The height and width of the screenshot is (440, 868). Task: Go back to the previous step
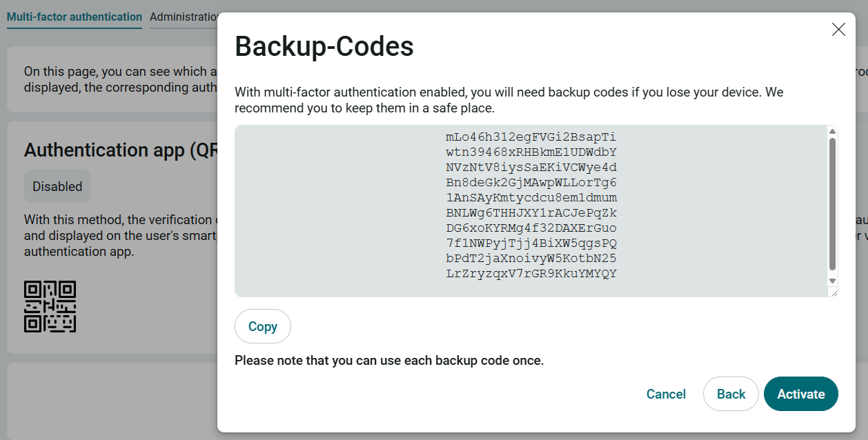(731, 394)
